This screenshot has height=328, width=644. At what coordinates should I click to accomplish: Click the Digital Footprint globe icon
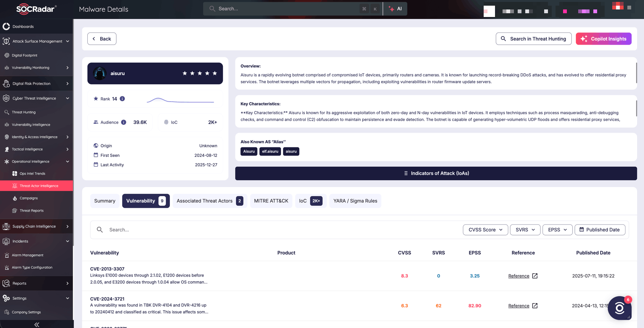(7, 55)
